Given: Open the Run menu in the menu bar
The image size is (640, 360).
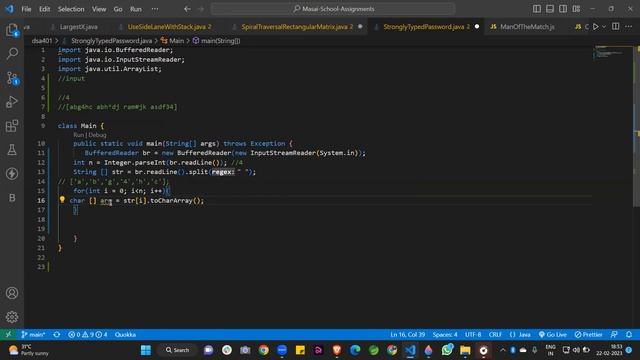Looking at the screenshot, I should 136,9.
